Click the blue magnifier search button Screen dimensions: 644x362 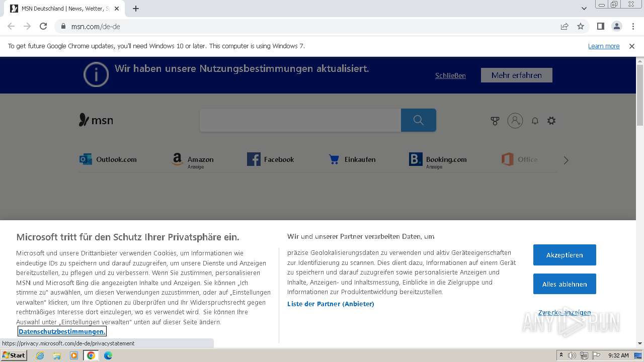(x=419, y=120)
